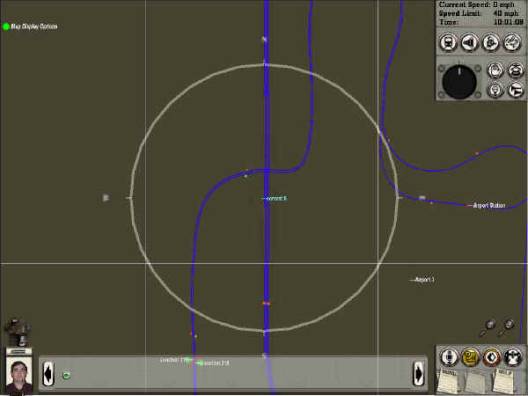Screen dimensions: 528x396
Task: Click the left arrow on the command bar
Action: pyautogui.click(x=48, y=374)
